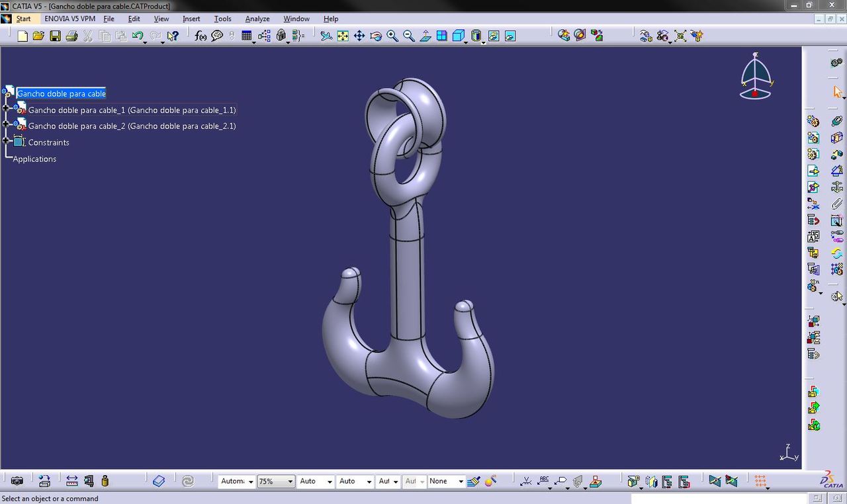
Task: Click the Painter brush icon
Action: (473, 481)
